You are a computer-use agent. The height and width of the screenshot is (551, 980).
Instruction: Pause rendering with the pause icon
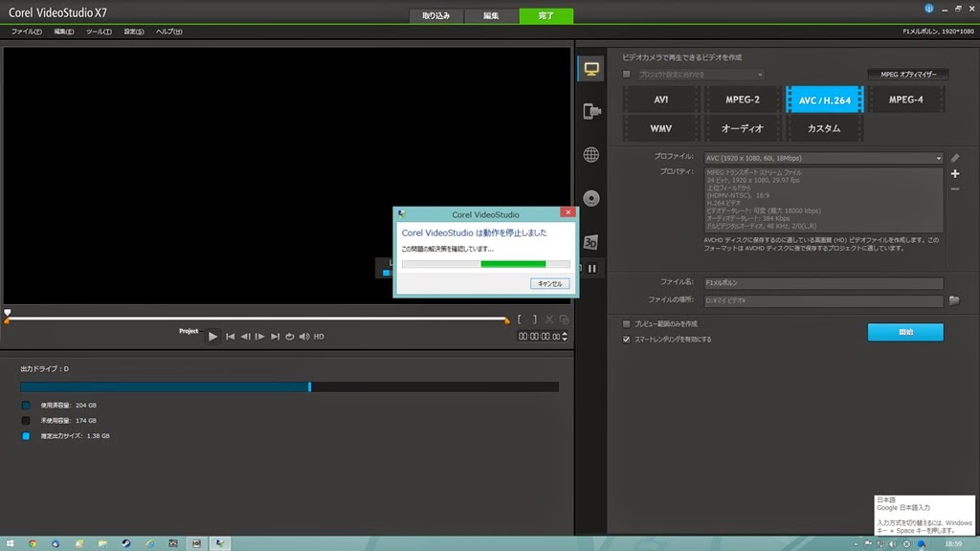pyautogui.click(x=591, y=269)
